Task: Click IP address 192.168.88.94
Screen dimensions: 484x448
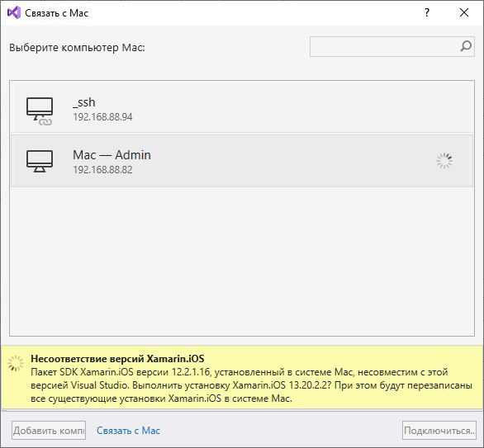Action: pyautogui.click(x=102, y=117)
